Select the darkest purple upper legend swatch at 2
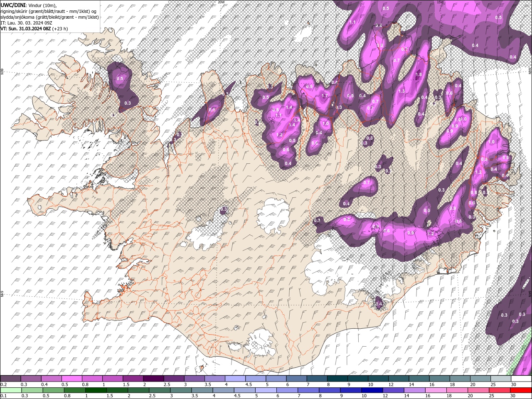Image resolution: width=532 pixels, height=399 pixels. click(x=153, y=379)
